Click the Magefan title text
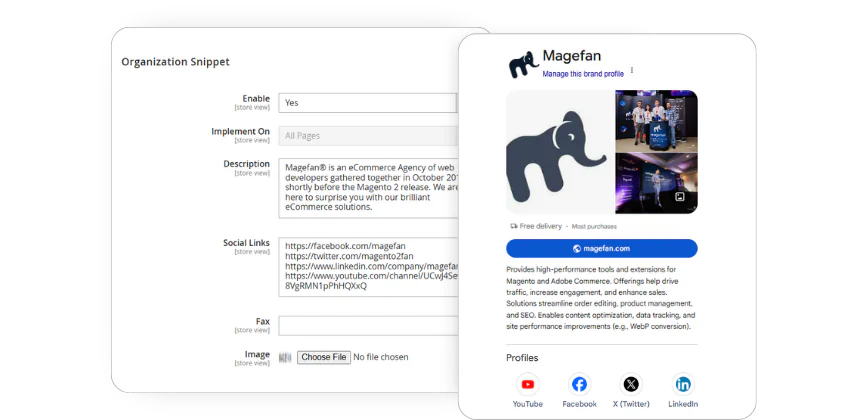850x420 pixels. (572, 56)
